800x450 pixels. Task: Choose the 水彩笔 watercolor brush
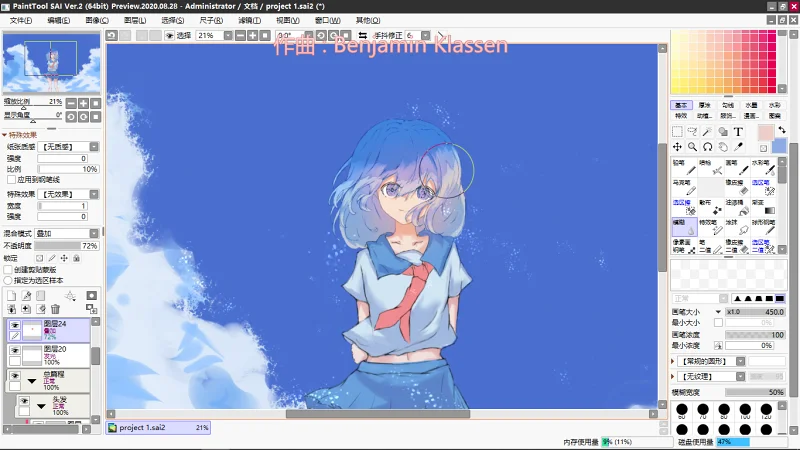point(763,167)
